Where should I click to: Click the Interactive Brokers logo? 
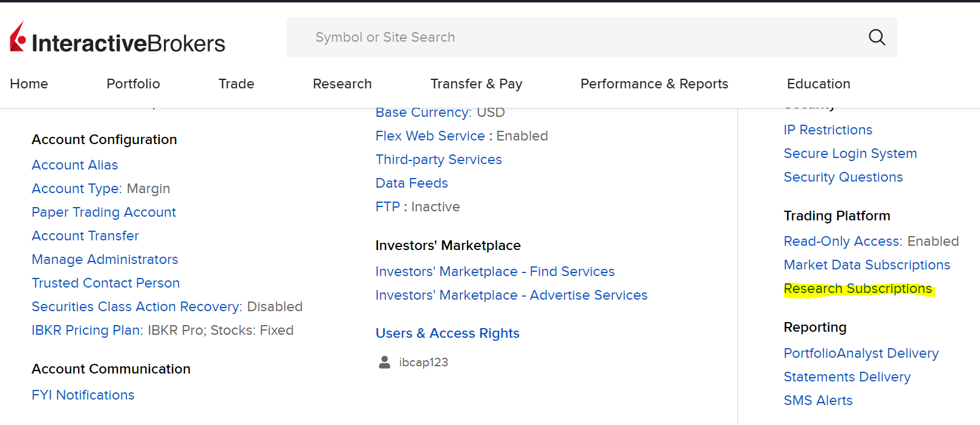[117, 39]
